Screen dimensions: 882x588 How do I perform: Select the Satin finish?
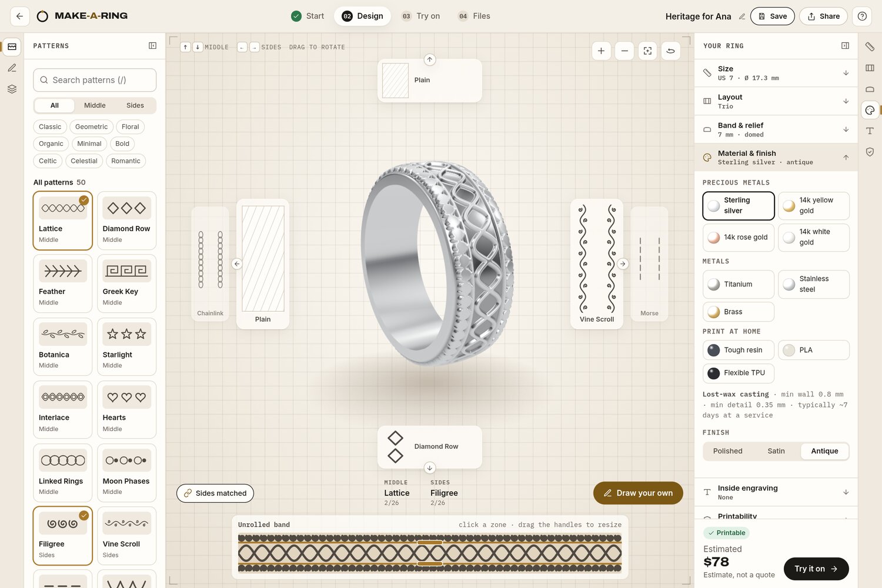[x=776, y=451]
